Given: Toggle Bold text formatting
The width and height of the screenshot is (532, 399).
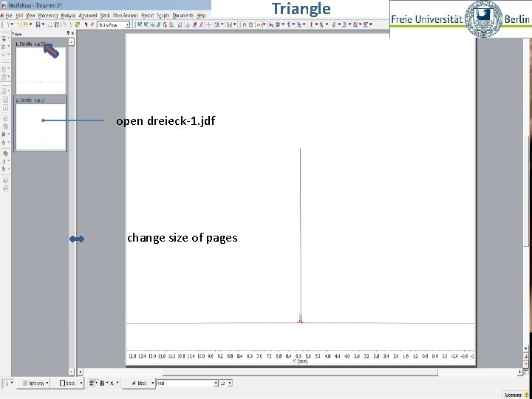Looking at the screenshot, I should tap(102, 383).
